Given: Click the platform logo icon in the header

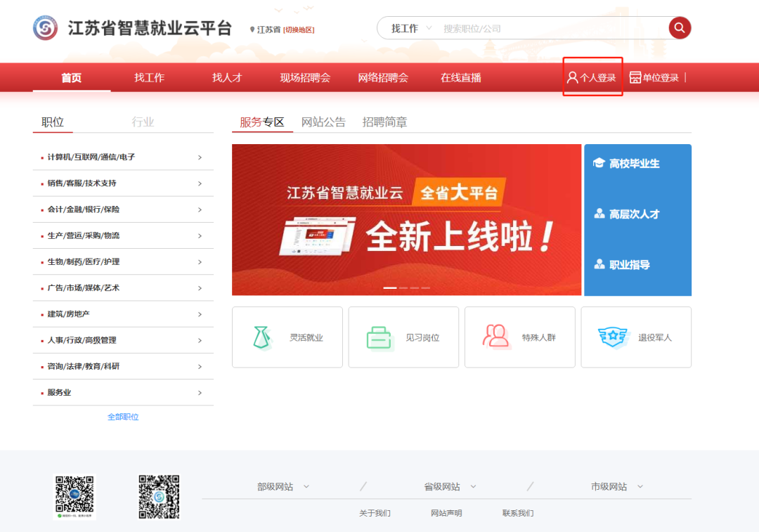Looking at the screenshot, I should click(x=46, y=28).
